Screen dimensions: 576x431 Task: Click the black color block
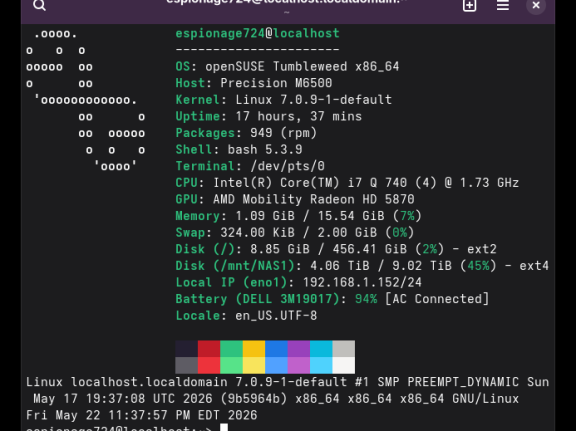[x=187, y=348]
